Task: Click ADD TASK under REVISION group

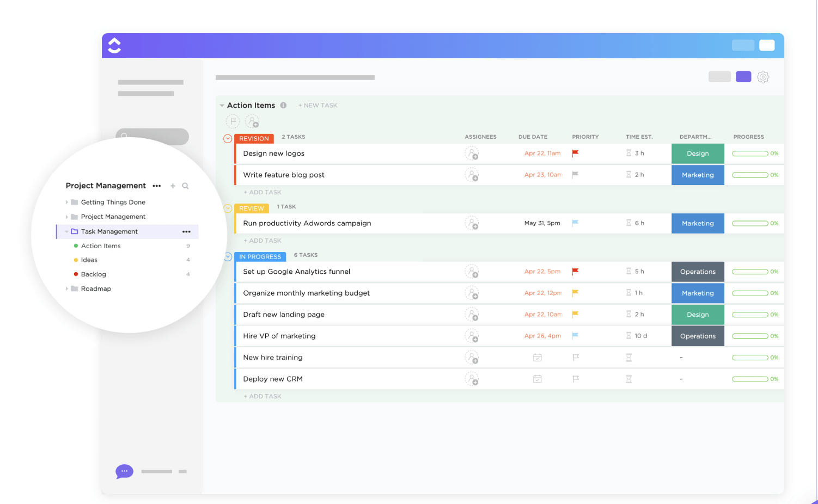Action: [x=263, y=193]
